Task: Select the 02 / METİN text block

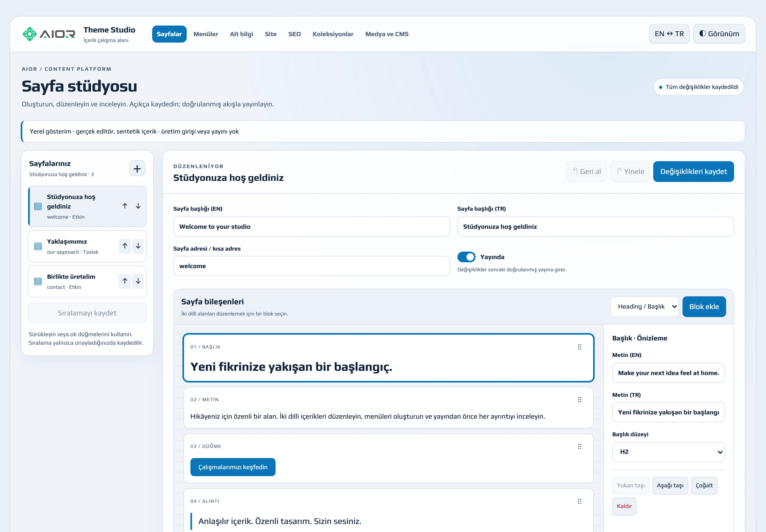Action: coord(388,408)
